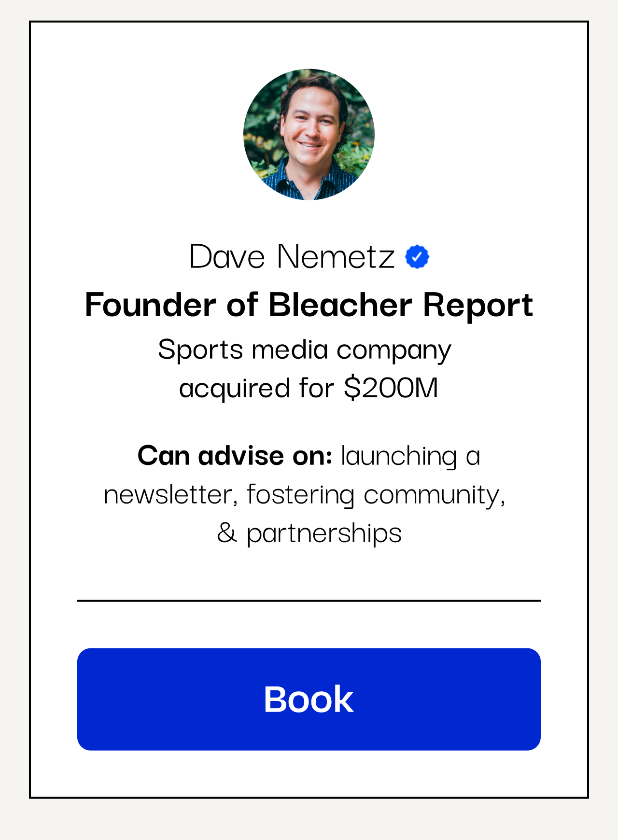Open Dave Nemetz's circular profile photo
This screenshot has height=840, width=618.
[x=309, y=134]
